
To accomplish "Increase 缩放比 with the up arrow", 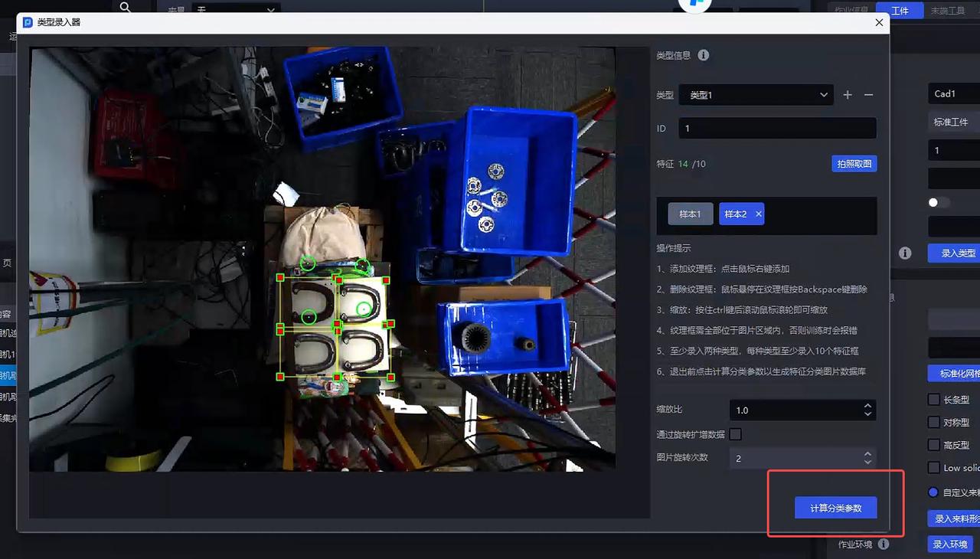I will pyautogui.click(x=867, y=406).
